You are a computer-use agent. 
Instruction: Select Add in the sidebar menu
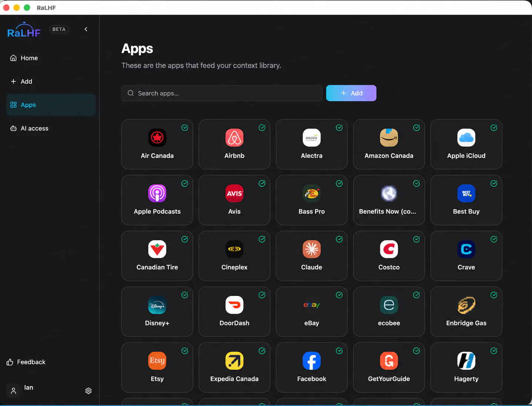tap(51, 81)
